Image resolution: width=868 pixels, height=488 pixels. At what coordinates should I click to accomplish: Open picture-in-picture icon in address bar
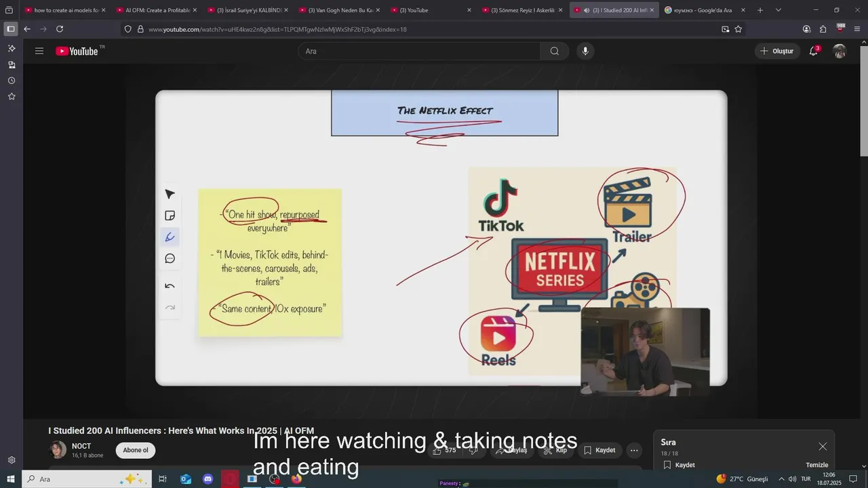tap(726, 29)
